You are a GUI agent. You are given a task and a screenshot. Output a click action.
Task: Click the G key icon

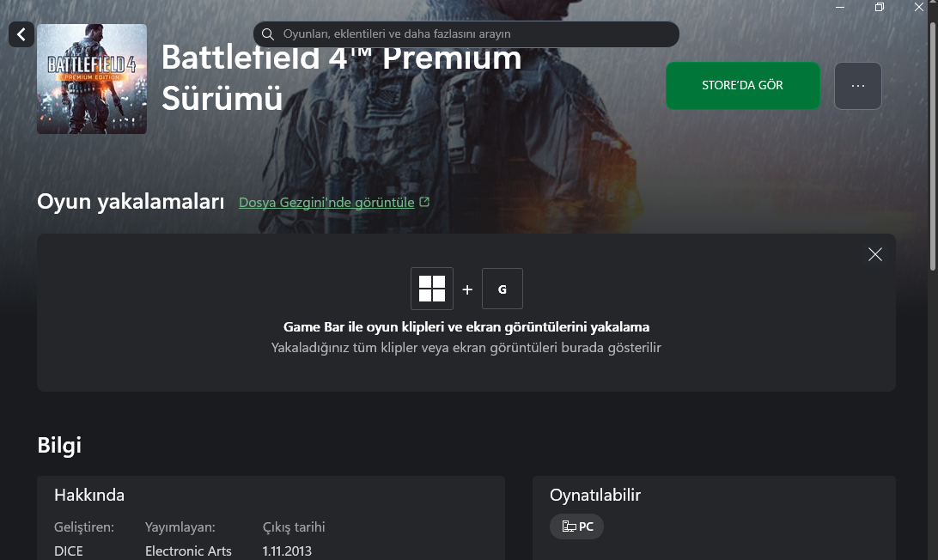point(502,289)
